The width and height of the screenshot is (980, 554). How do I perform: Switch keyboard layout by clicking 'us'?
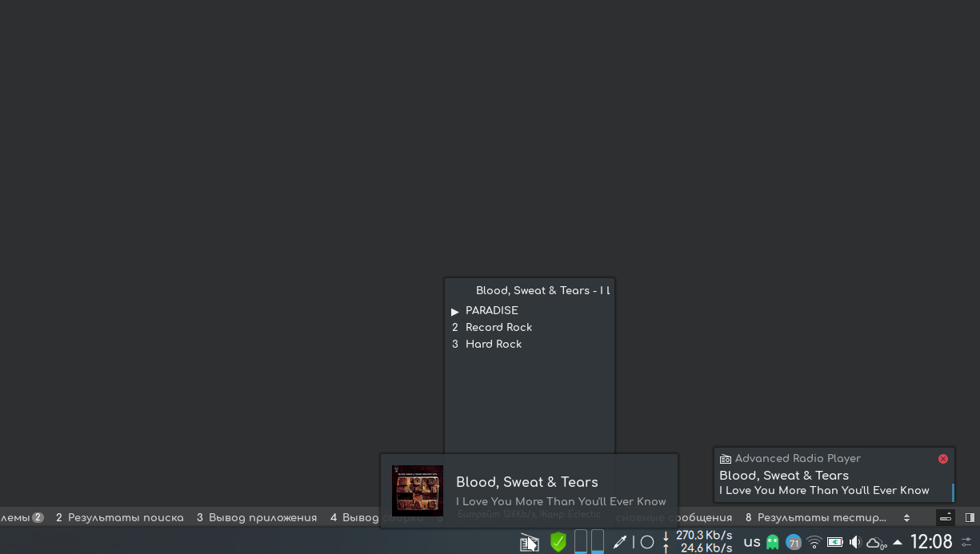[x=750, y=542]
